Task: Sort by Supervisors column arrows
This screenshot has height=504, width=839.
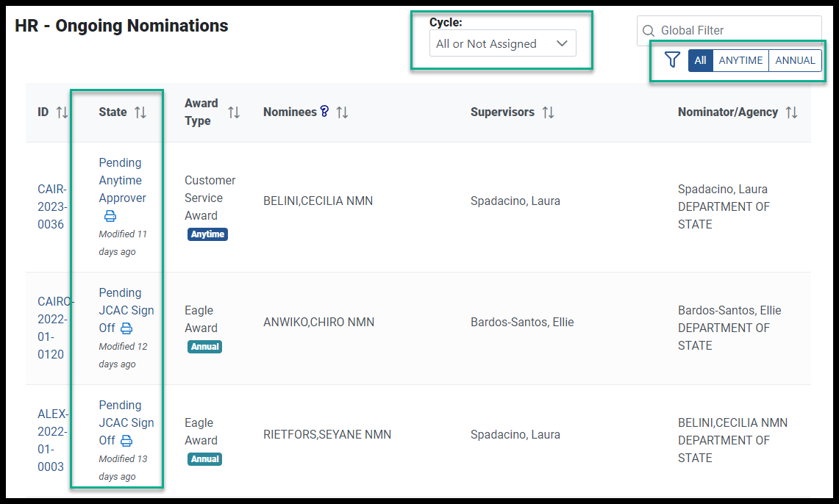Action: pyautogui.click(x=548, y=112)
